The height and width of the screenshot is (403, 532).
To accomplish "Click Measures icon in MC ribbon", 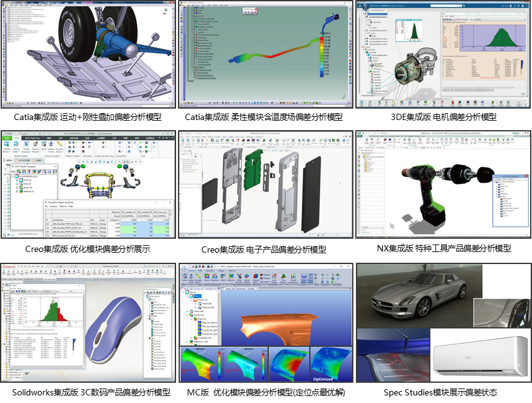I will pos(231,278).
